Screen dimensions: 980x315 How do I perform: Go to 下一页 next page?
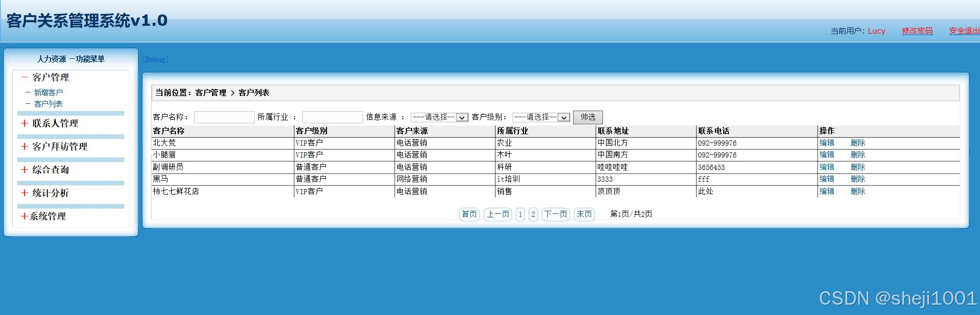[556, 214]
